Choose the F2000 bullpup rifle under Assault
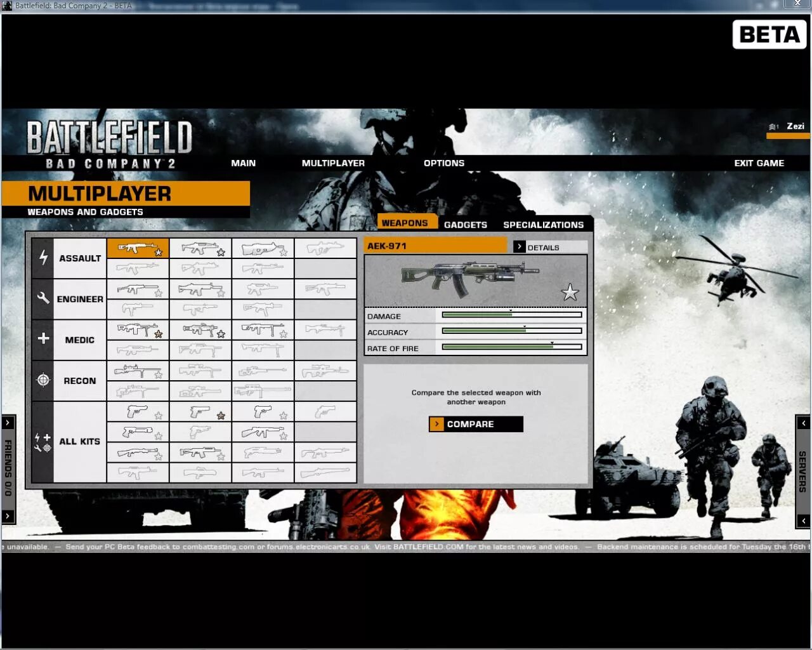 [263, 248]
